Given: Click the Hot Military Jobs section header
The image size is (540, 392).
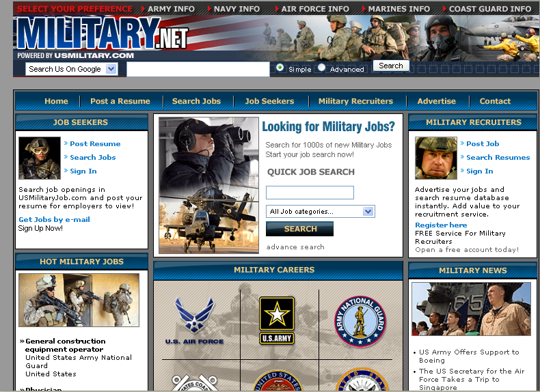Looking at the screenshot, I should click(x=81, y=262).
